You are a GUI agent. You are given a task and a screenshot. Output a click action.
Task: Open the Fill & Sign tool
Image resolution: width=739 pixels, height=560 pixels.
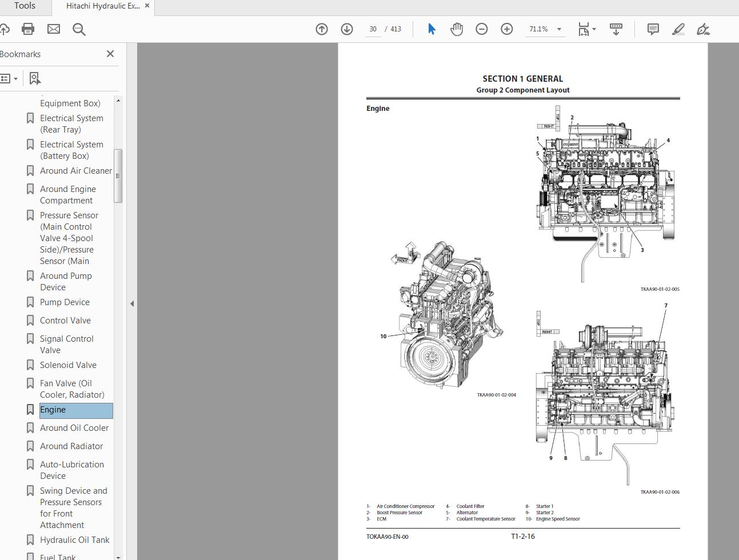pyautogui.click(x=703, y=29)
